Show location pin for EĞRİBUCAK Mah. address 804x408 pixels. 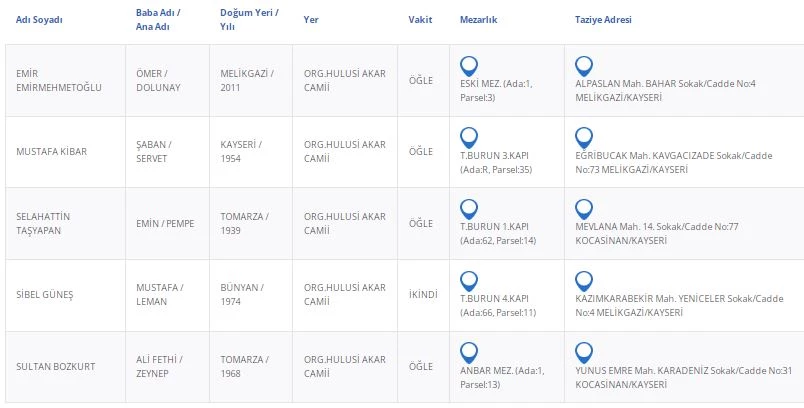[585, 138]
